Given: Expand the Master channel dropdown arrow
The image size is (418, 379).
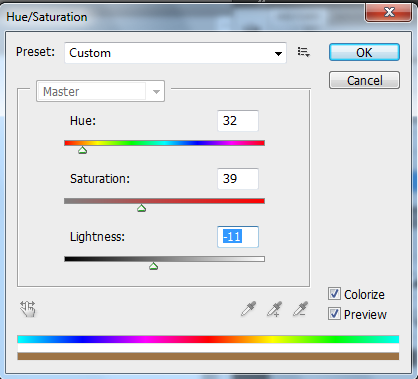Looking at the screenshot, I should click(x=156, y=91).
